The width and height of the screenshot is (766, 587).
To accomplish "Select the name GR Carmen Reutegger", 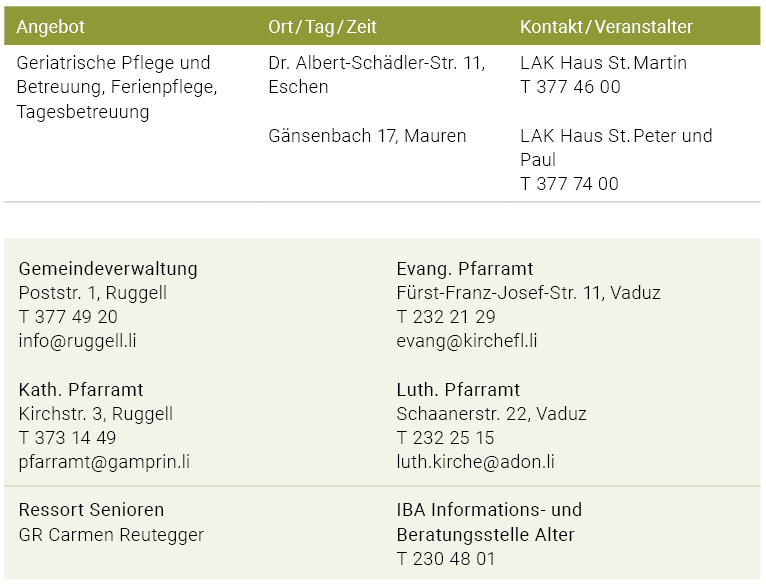I will tap(111, 535).
